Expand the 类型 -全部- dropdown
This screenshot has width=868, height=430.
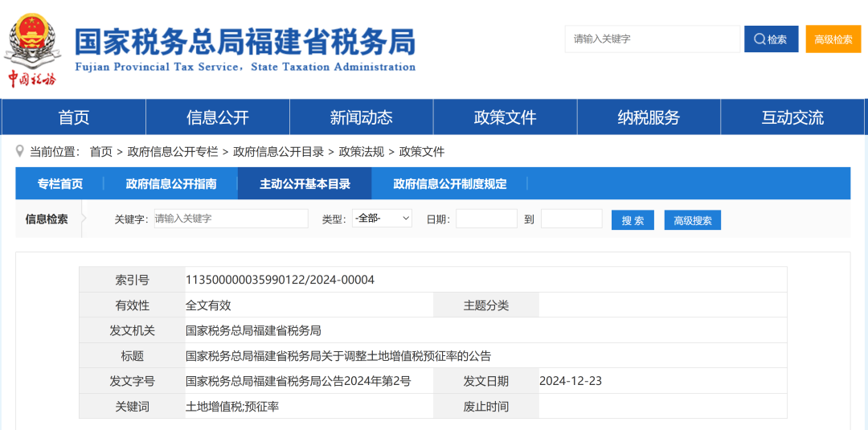click(x=382, y=219)
